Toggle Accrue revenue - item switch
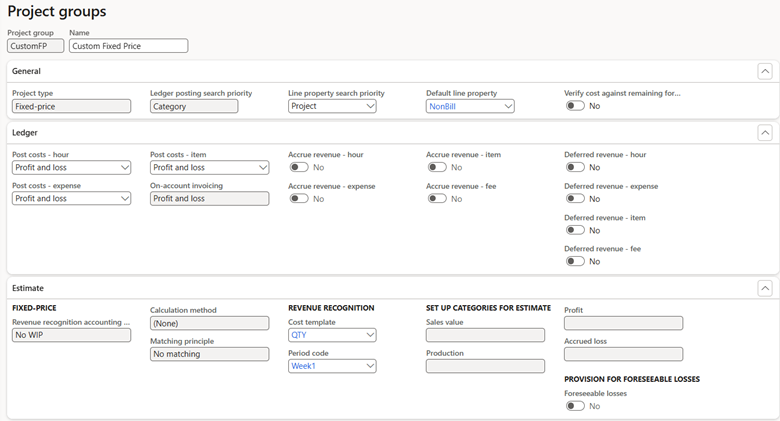780x421 pixels. click(x=437, y=167)
